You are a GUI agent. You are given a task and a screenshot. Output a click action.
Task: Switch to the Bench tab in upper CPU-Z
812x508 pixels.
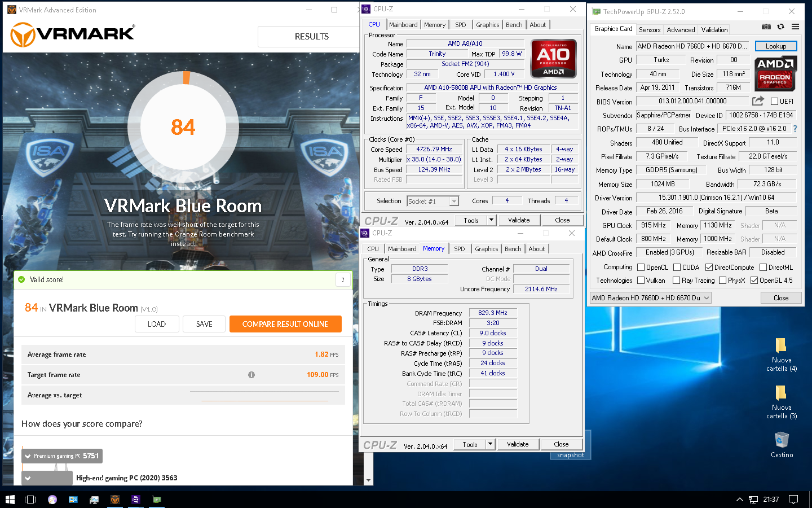[514, 25]
